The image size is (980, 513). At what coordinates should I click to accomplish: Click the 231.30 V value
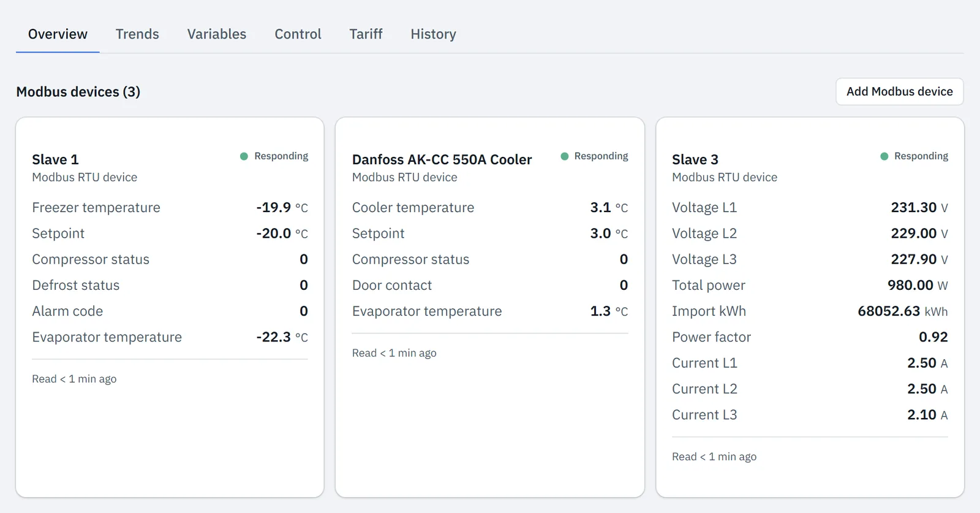pos(919,208)
